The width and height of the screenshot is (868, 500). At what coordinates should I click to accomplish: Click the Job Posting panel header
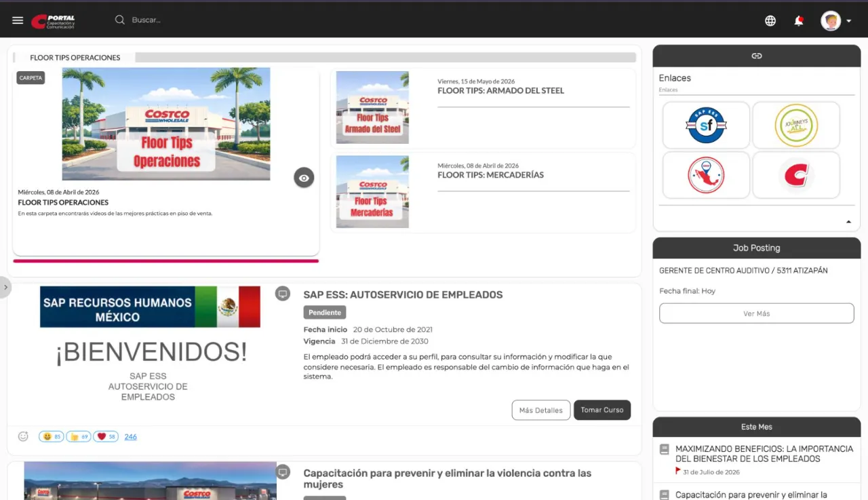(757, 248)
